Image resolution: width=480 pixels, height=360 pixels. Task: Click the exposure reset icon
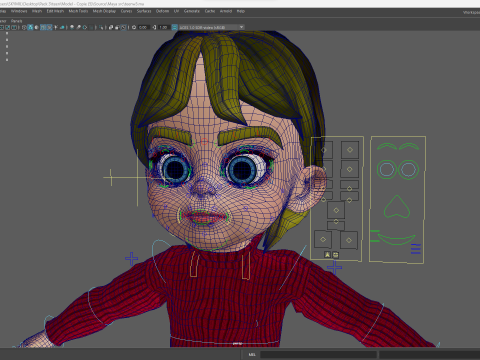134,27
